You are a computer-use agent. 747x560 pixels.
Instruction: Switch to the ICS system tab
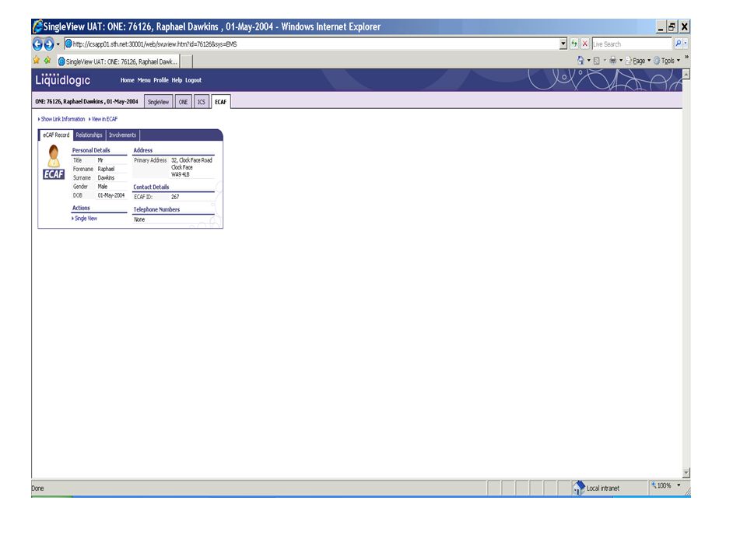(201, 102)
